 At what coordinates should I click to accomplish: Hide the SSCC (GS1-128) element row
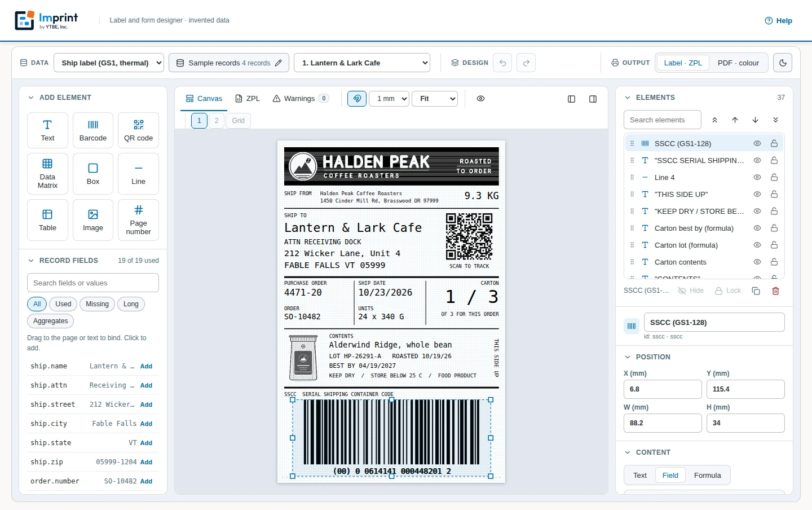pyautogui.click(x=757, y=143)
